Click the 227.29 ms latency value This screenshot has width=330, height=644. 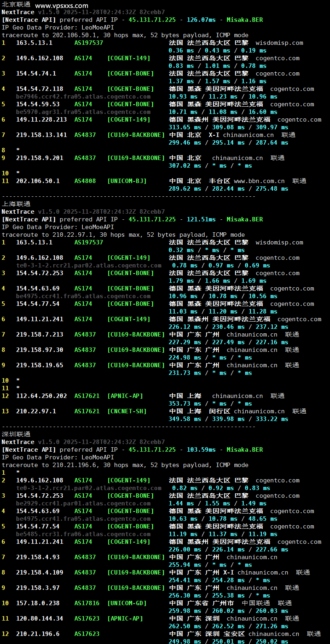click(x=185, y=342)
